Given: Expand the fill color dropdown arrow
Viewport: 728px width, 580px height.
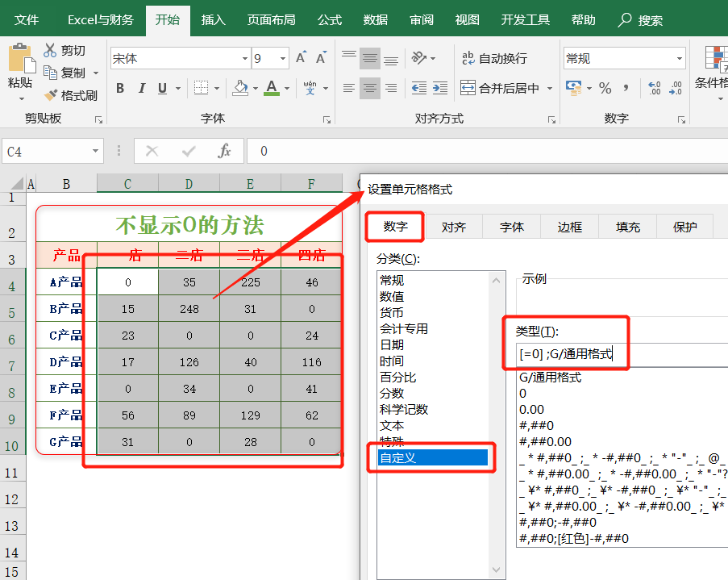Looking at the screenshot, I should click(x=254, y=88).
